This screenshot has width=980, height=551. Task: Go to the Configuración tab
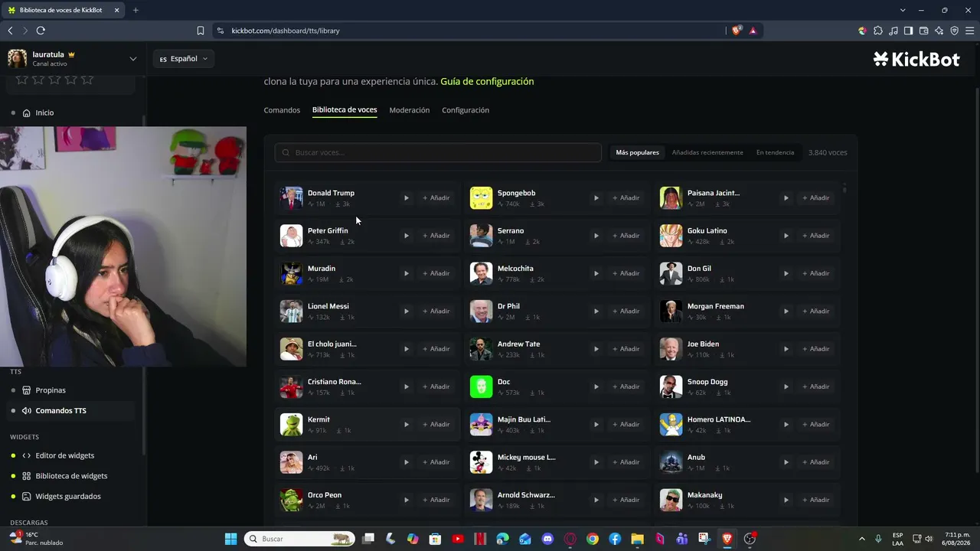coord(465,110)
